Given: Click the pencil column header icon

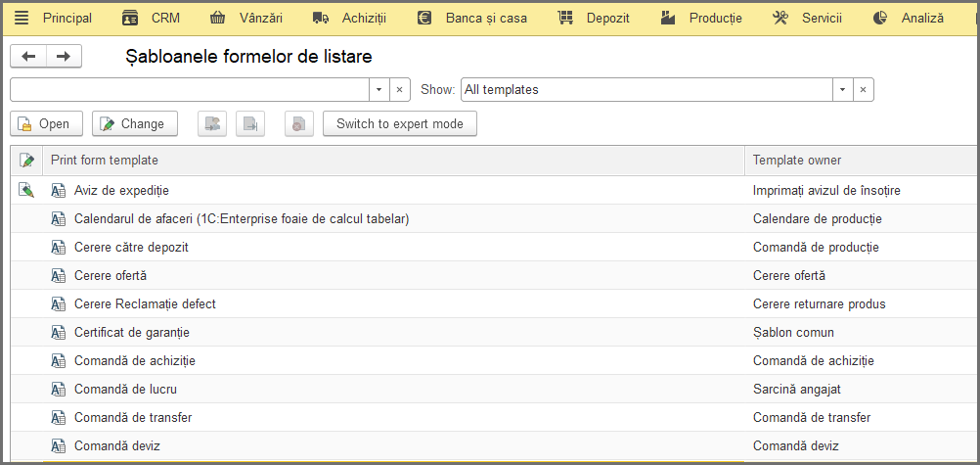Looking at the screenshot, I should click(26, 161).
